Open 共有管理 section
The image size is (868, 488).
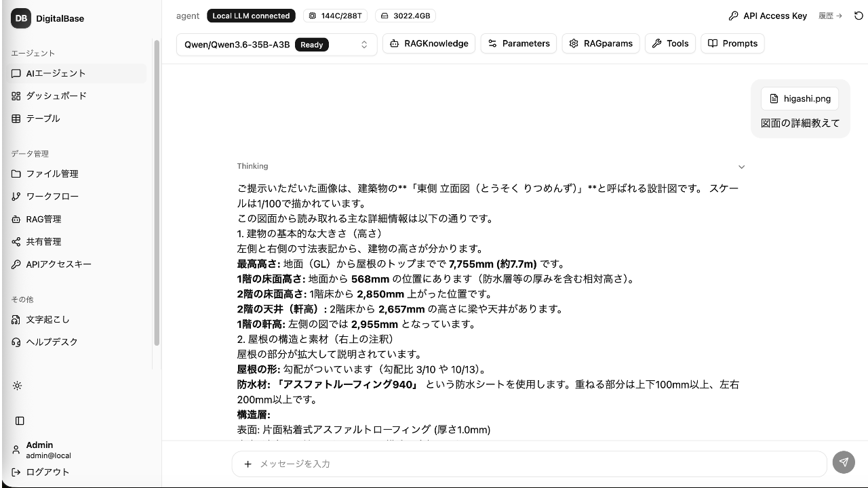pos(78,241)
